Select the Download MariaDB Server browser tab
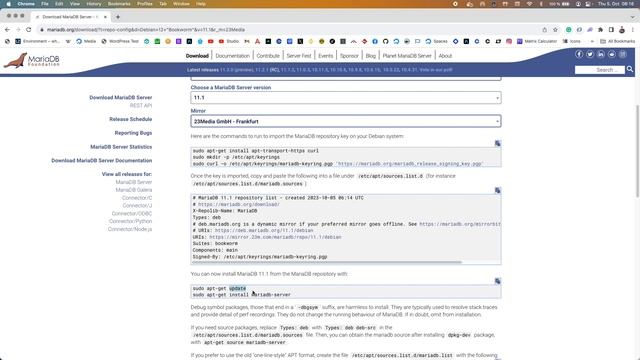The width and height of the screenshot is (640, 360). (x=71, y=17)
